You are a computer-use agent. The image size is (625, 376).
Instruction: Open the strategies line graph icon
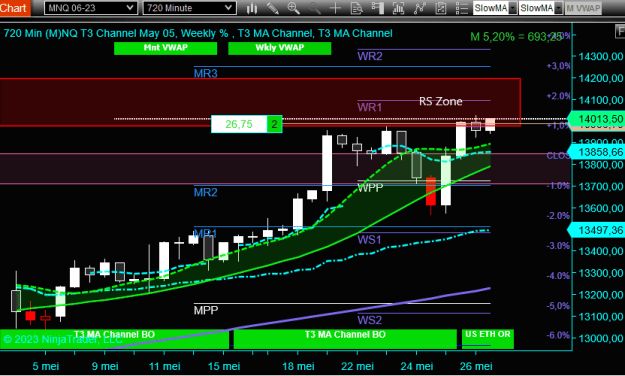[x=419, y=8]
